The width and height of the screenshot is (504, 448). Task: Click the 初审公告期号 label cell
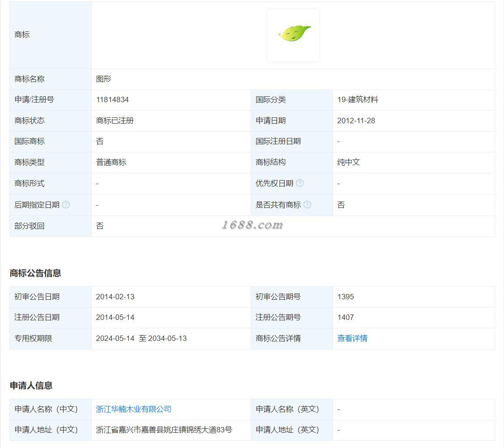point(291,297)
